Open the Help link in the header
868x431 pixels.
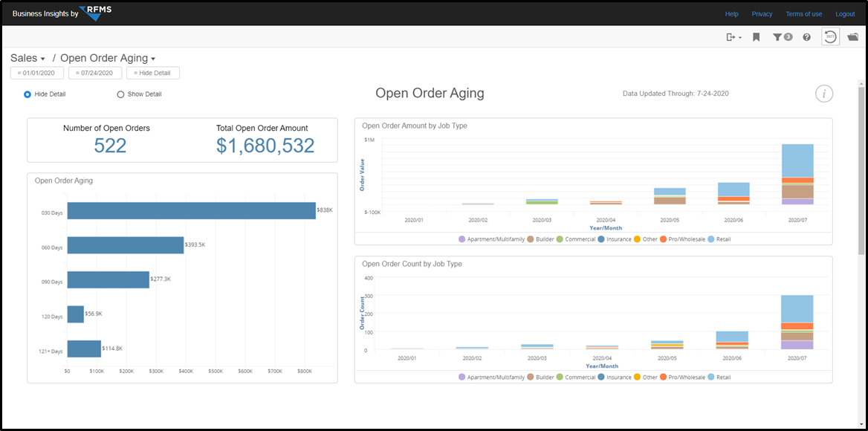pyautogui.click(x=732, y=14)
